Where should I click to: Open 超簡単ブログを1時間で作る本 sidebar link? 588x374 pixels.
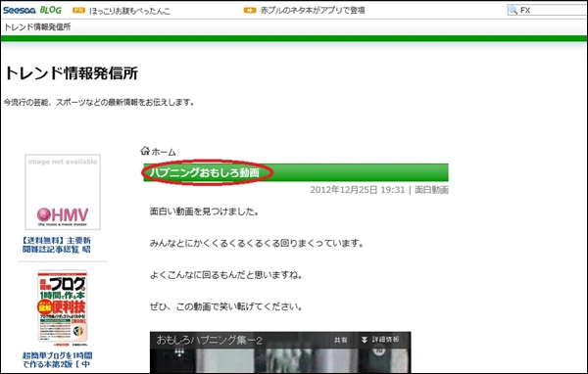pyautogui.click(x=57, y=359)
